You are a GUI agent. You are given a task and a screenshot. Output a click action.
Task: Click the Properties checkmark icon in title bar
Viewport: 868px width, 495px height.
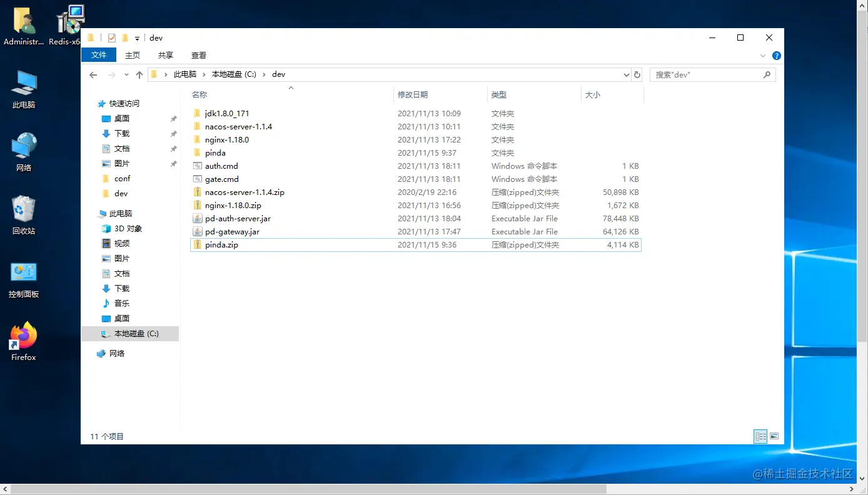click(x=112, y=38)
